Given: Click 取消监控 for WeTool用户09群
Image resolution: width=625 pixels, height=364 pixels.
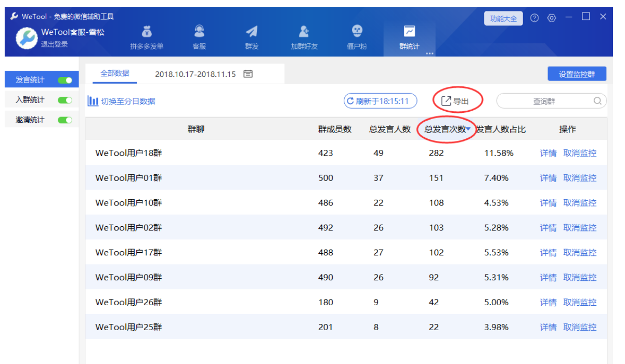Looking at the screenshot, I should tap(580, 278).
